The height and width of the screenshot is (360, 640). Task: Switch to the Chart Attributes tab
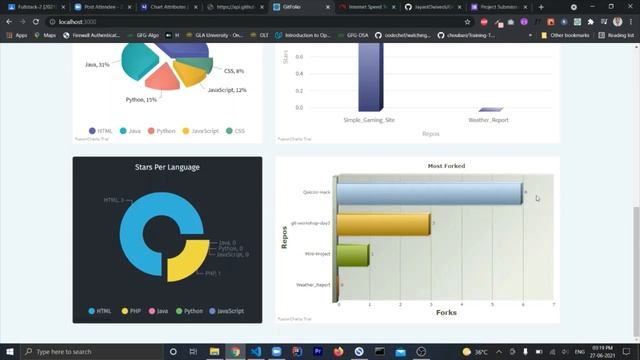coord(168,7)
